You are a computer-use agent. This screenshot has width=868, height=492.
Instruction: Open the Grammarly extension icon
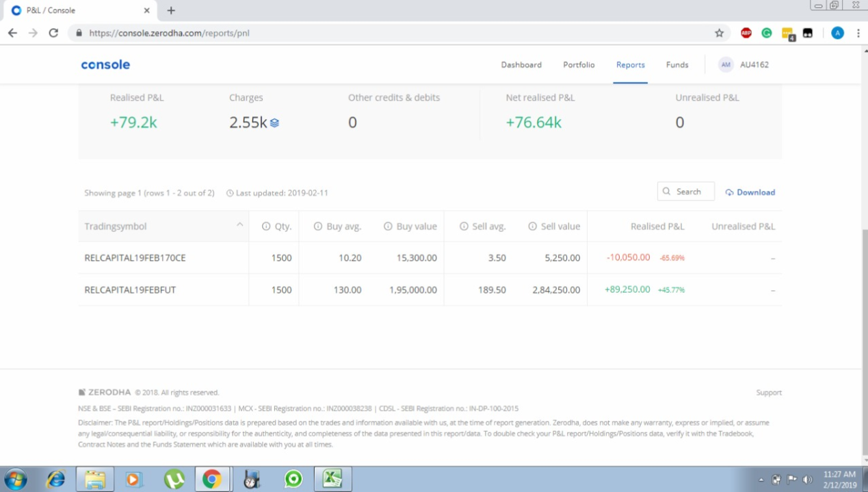point(767,33)
